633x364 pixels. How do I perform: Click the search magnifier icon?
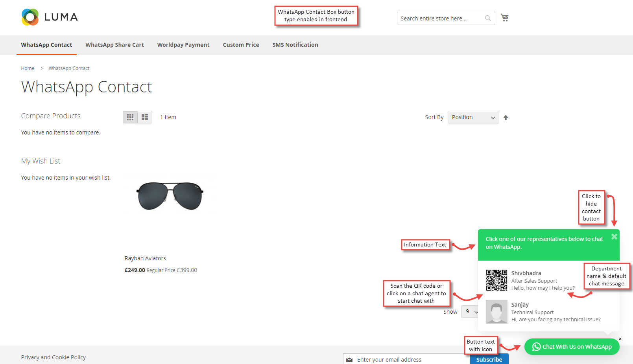click(488, 18)
